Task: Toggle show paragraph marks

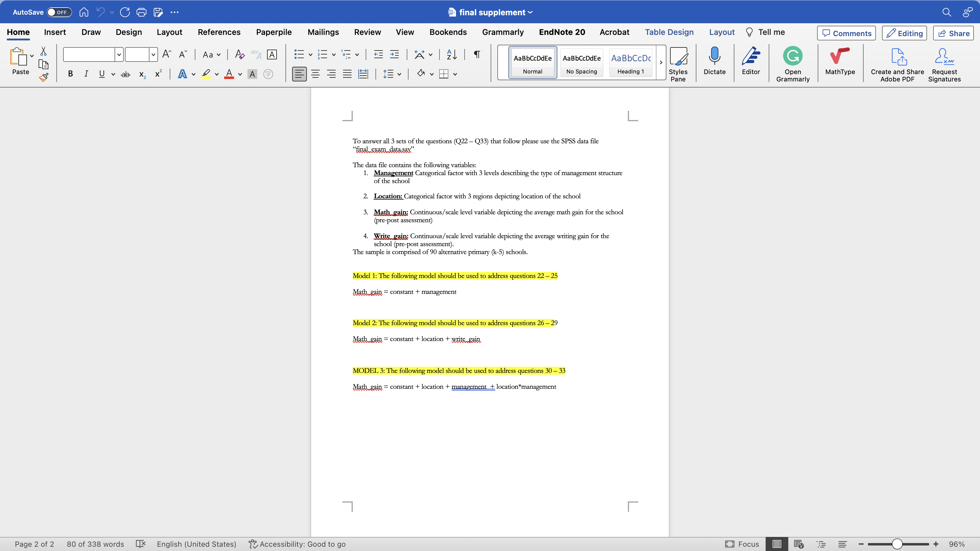Action: pyautogui.click(x=477, y=54)
